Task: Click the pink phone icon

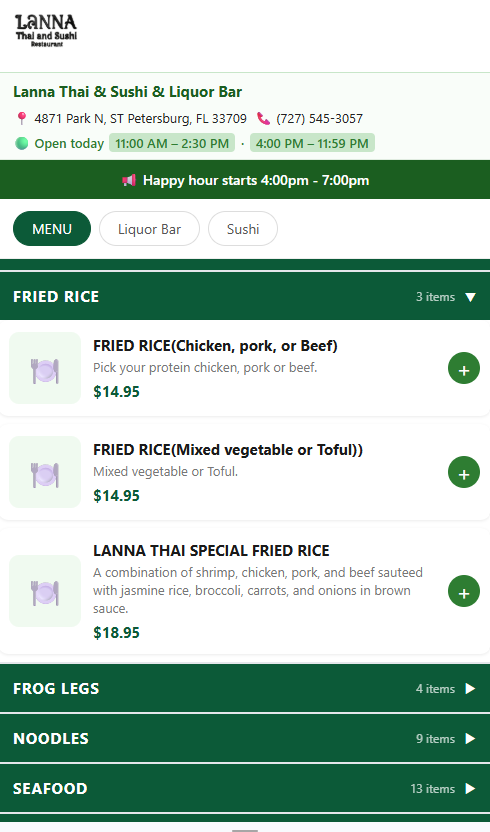Action: tap(263, 118)
